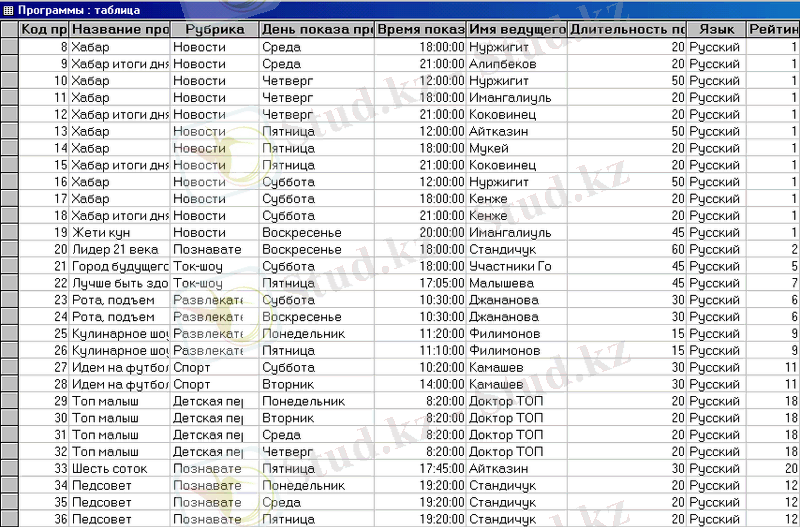This screenshot has width=800, height=527.
Task: Select the 'Язык' column header
Action: (716, 29)
